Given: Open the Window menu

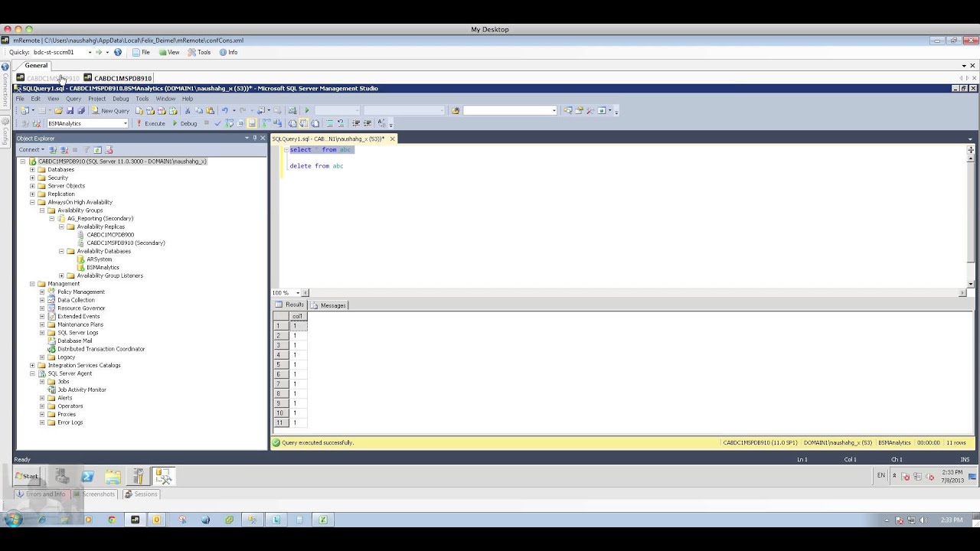Looking at the screenshot, I should click(x=165, y=99).
